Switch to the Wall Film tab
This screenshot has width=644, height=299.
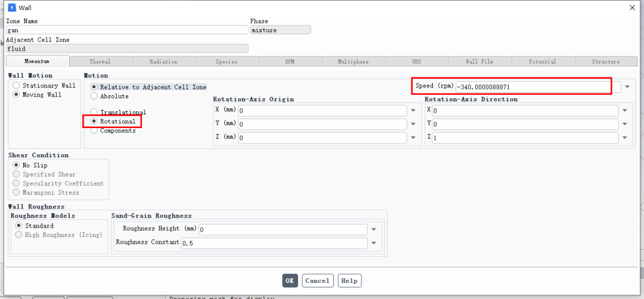pyautogui.click(x=479, y=61)
